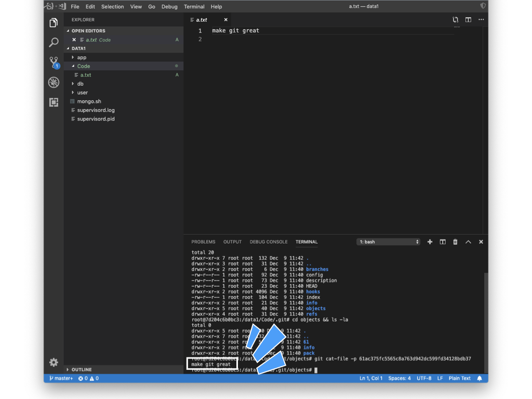Expand the app folder
Viewport: 532px width, 399px height.
coord(82,58)
